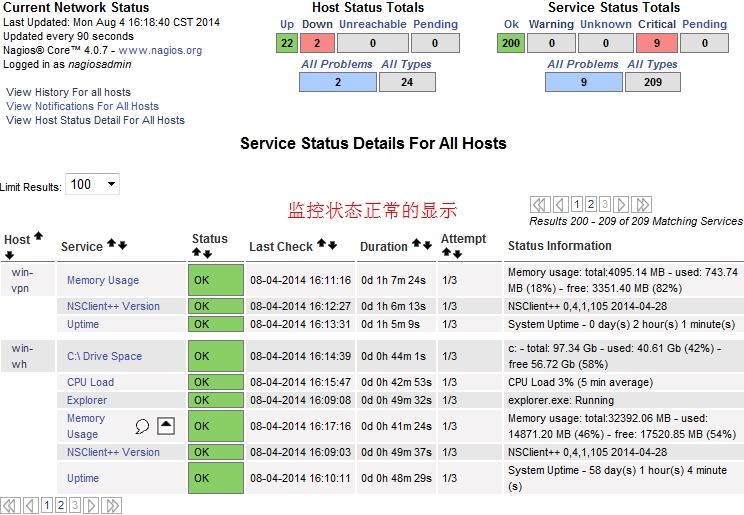Open win-vpn Uptime service
This screenshot has width=744, height=515.
83,324
